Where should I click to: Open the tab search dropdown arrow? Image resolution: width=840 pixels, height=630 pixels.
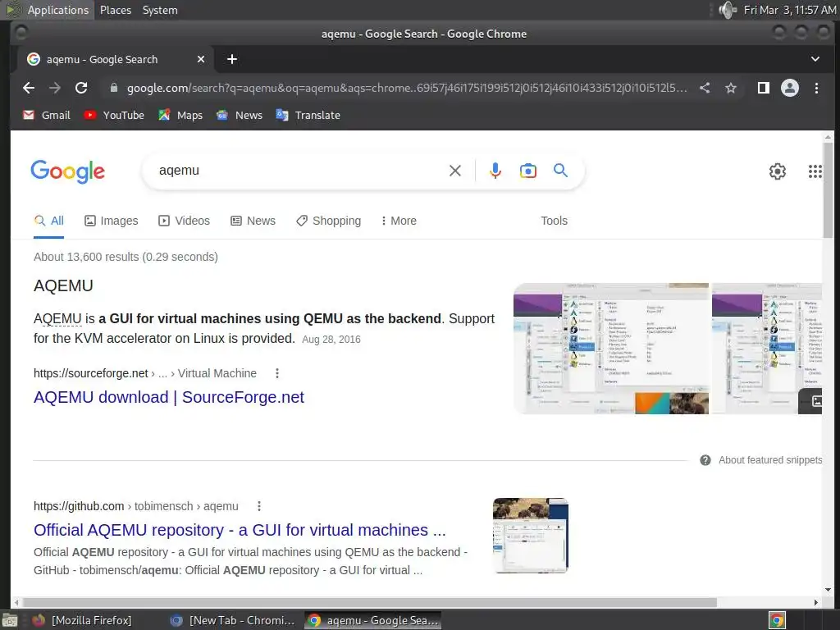click(x=815, y=59)
